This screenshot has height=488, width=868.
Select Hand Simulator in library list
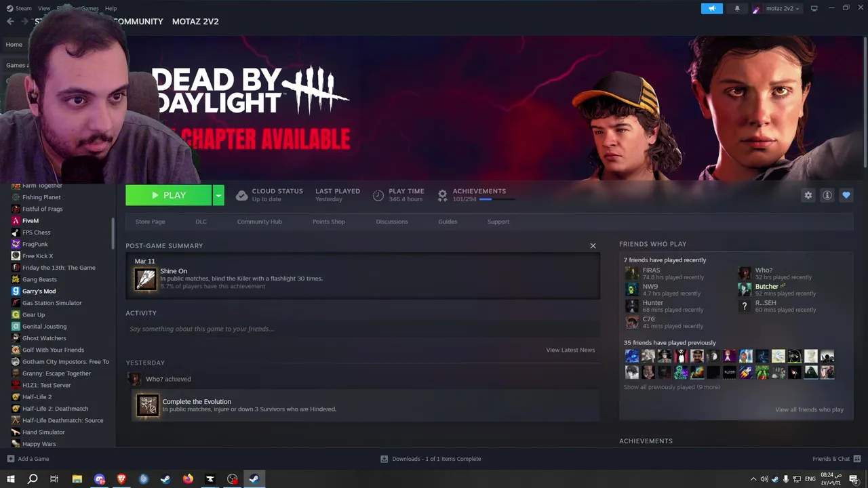(x=43, y=432)
